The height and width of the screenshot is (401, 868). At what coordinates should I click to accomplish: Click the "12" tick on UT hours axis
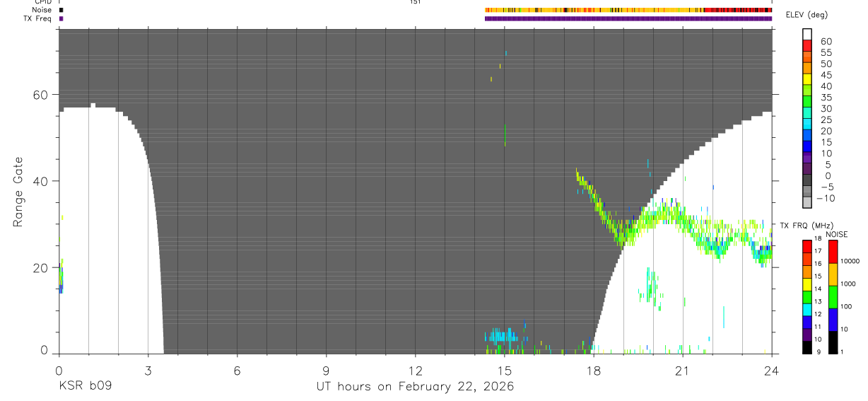click(415, 370)
